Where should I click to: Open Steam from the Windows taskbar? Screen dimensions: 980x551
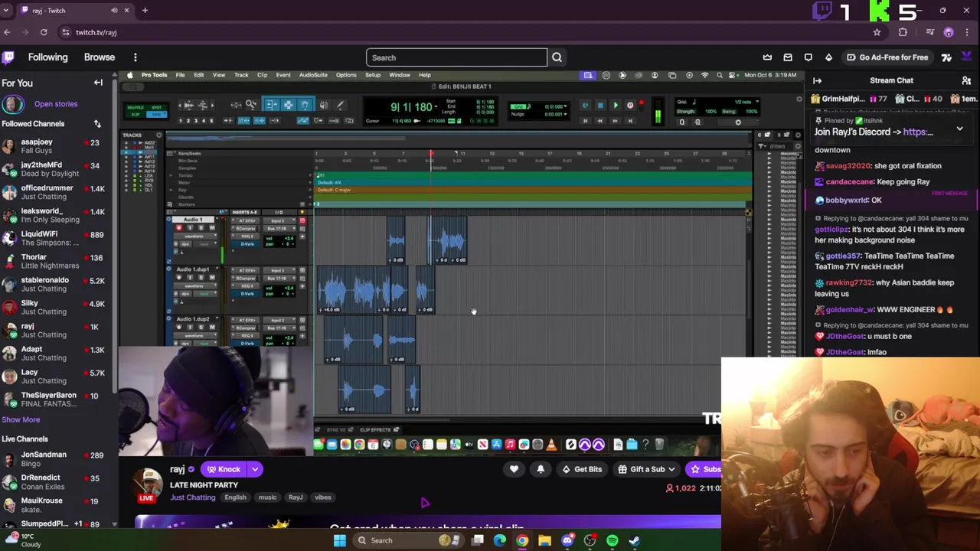click(635, 540)
